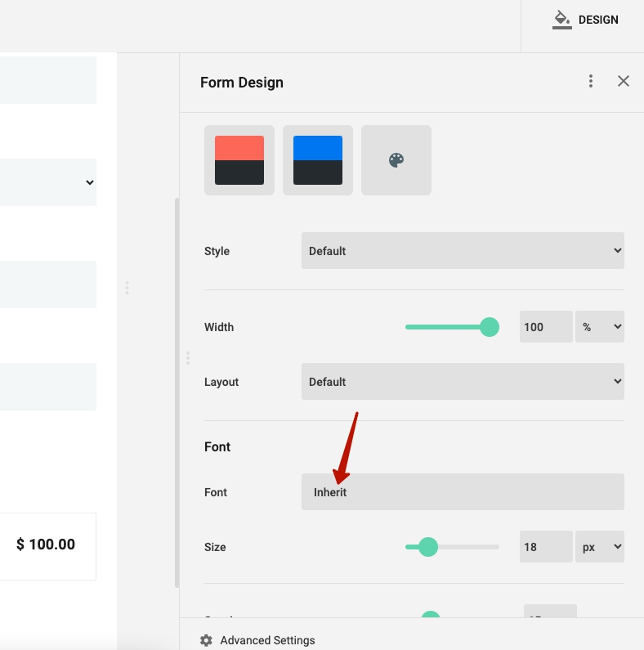
Task: Open the DESIGN tab
Action: click(584, 20)
